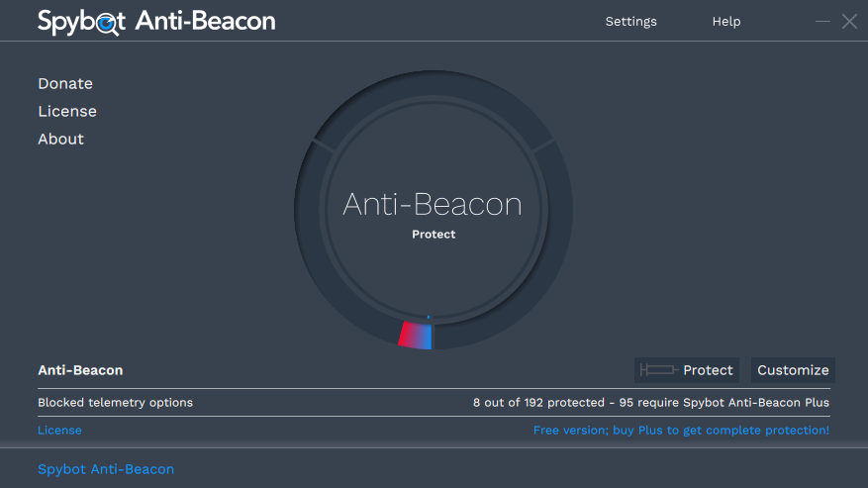Select the Blocked telemetry options row

click(x=434, y=403)
